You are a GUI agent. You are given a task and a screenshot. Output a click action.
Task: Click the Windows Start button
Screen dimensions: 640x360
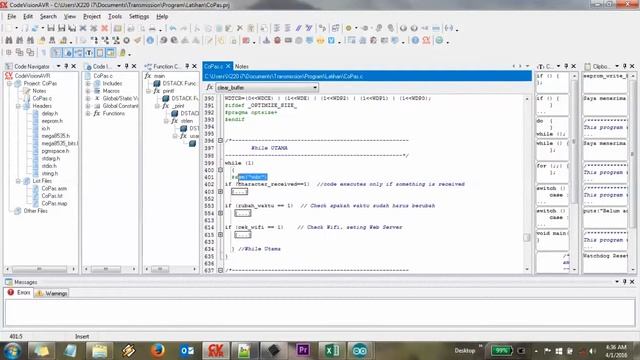[x=12, y=351]
